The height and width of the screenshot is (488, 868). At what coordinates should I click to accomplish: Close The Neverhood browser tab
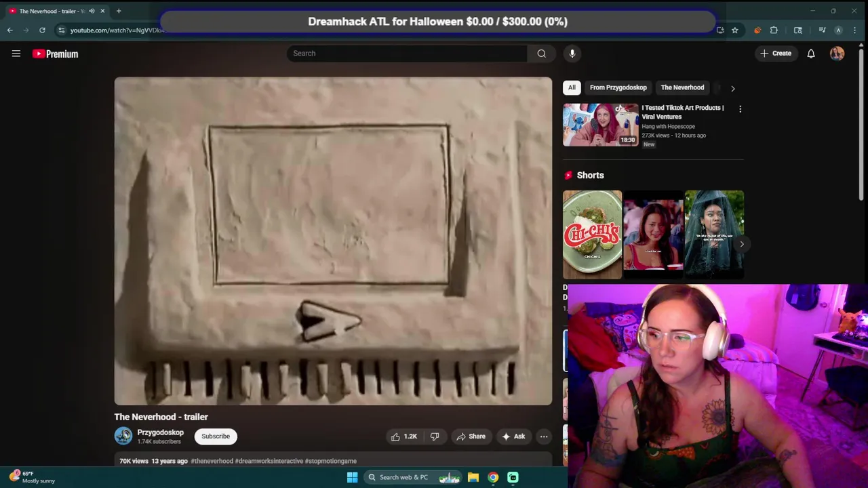click(x=102, y=11)
